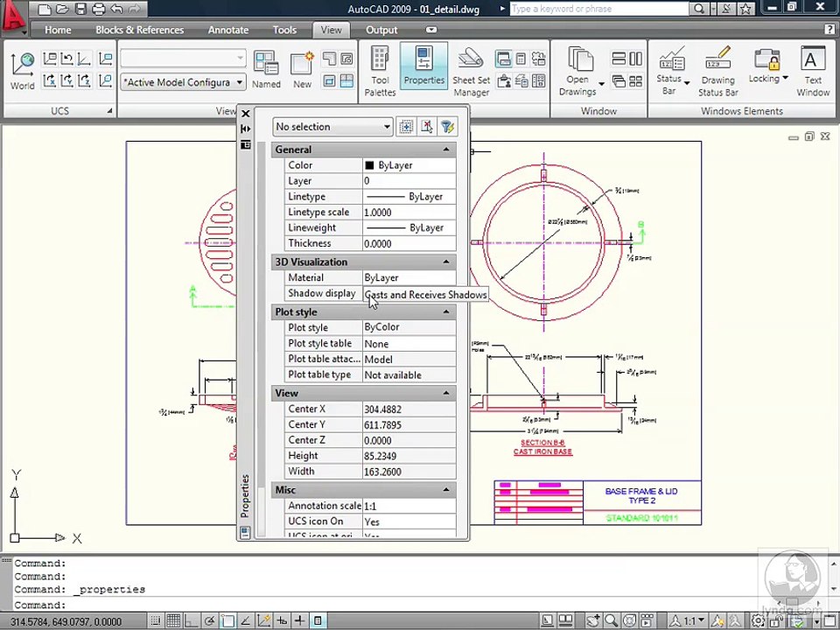The height and width of the screenshot is (630, 840).
Task: Switch to the Annotate ribbon tab
Action: point(227,30)
